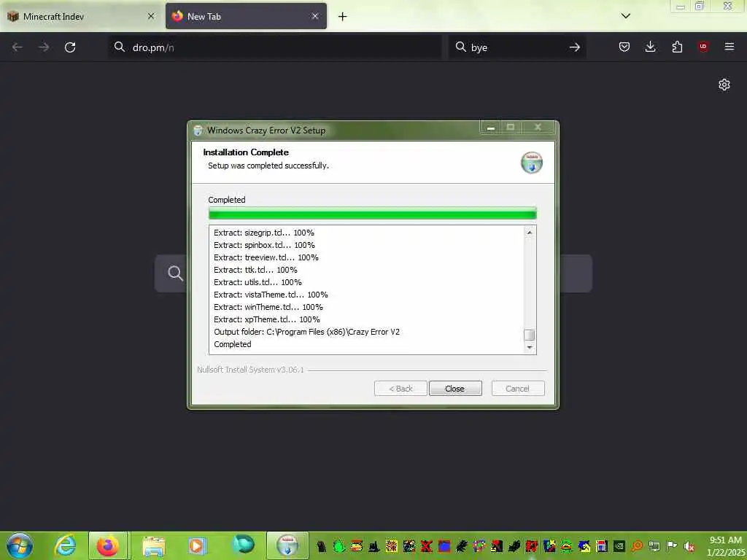This screenshot has width=747, height=560.
Task: Open a new browser tab with plus icon
Action: (x=343, y=17)
